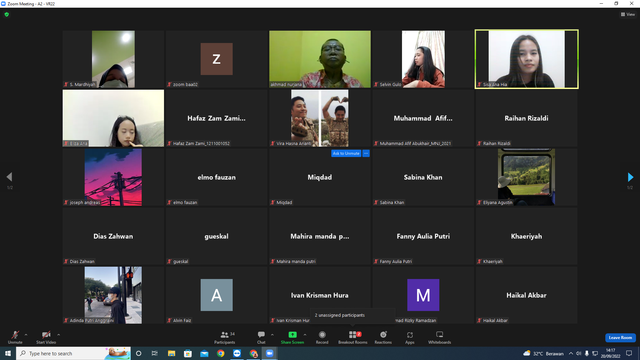Screen dimensions: 640x360
Task: Select Elyana Agustin tile
Action: click(x=527, y=177)
